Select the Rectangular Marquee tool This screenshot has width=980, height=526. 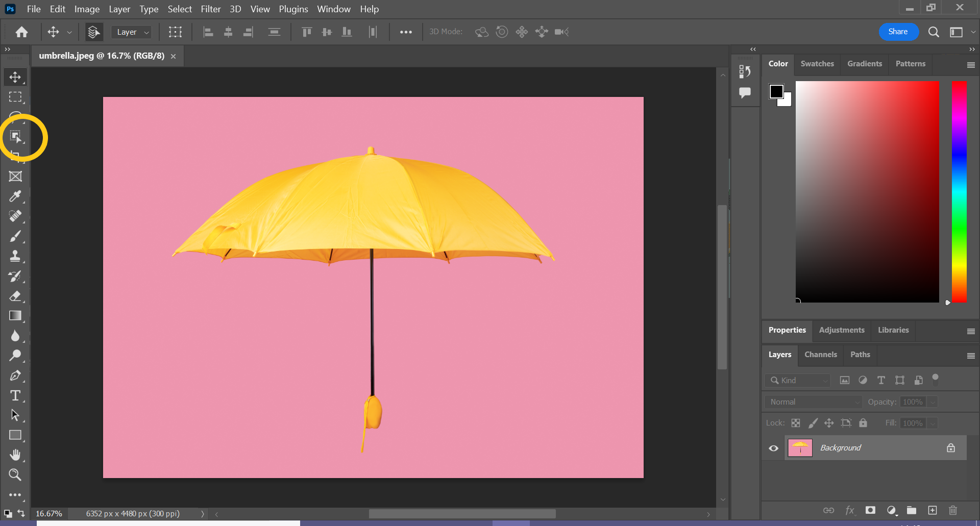coord(15,97)
